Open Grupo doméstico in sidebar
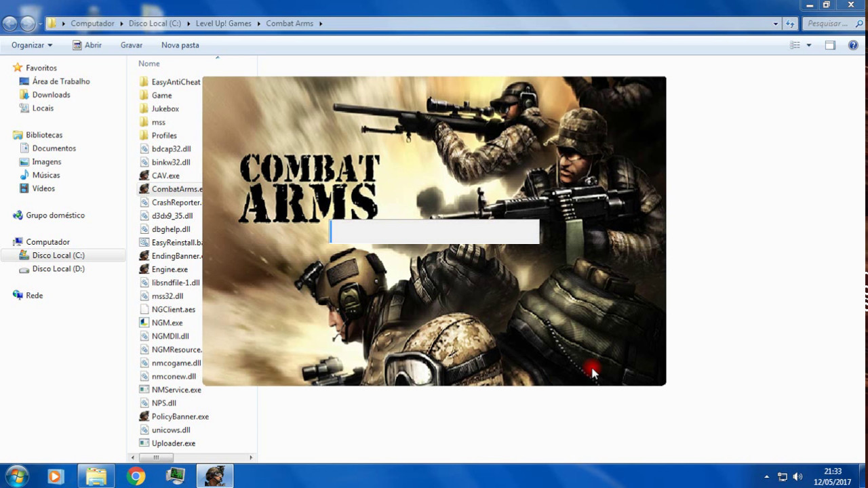The image size is (868, 488). 56,216
